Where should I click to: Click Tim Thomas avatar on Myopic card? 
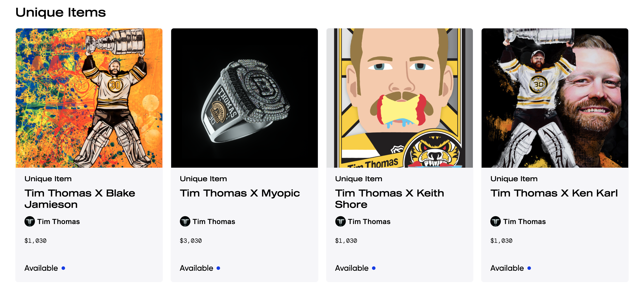point(185,222)
